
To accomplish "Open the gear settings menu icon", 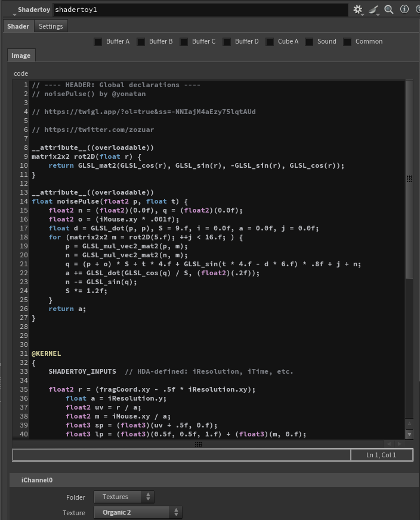I will pyautogui.click(x=358, y=10).
